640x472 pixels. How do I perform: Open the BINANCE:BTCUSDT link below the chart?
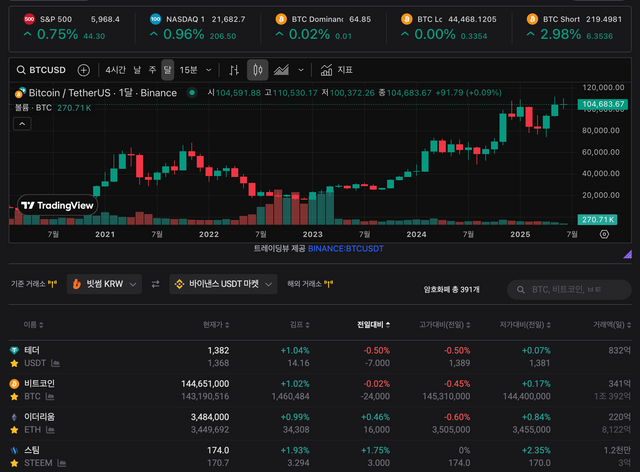point(346,249)
